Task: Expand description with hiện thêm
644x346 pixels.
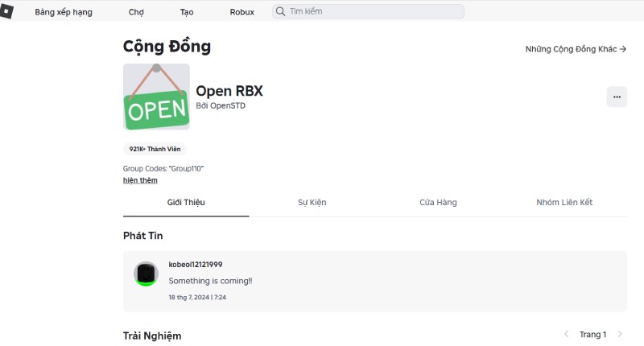Action: pyautogui.click(x=140, y=180)
